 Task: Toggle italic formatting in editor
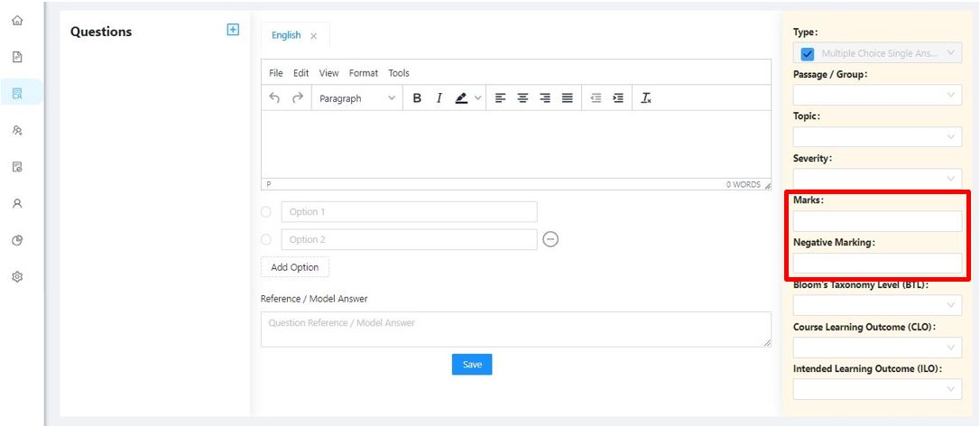tap(439, 98)
